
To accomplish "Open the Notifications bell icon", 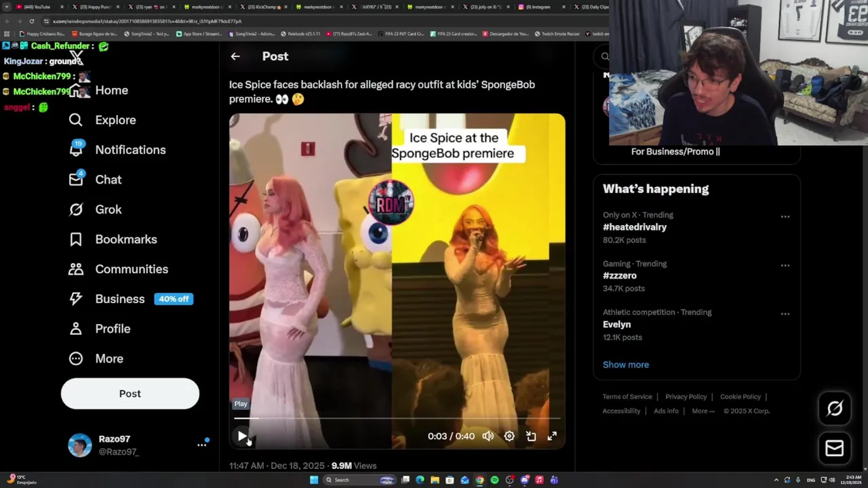I will tap(75, 150).
